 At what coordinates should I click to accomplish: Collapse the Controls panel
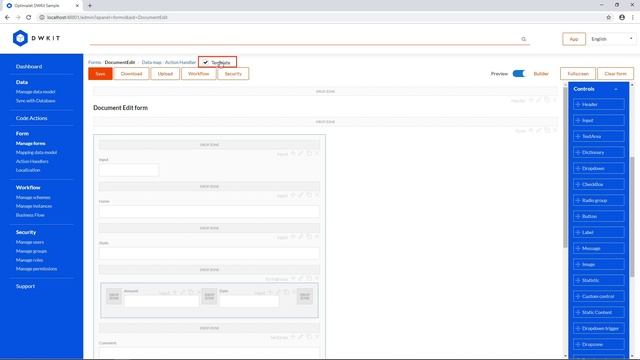point(616,89)
